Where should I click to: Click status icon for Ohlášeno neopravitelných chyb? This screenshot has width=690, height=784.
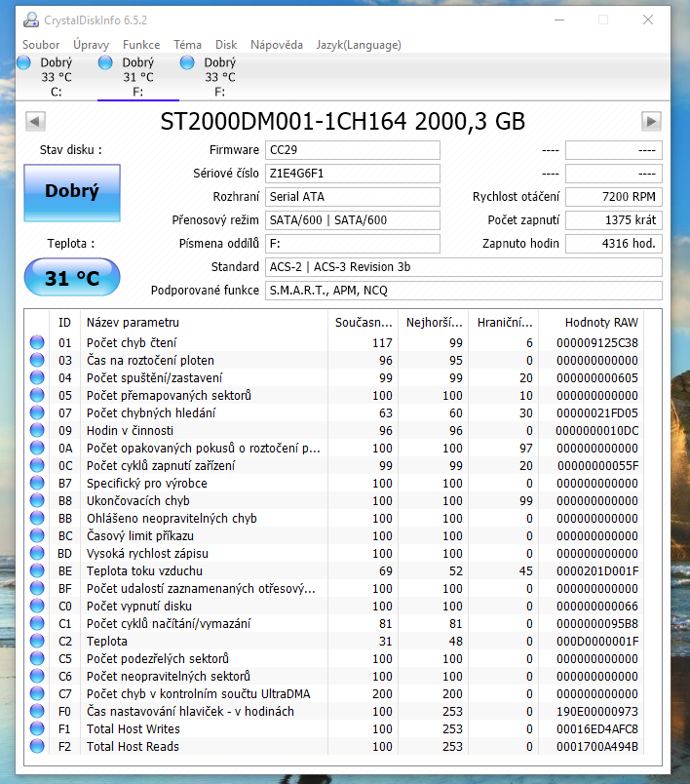[x=37, y=518]
